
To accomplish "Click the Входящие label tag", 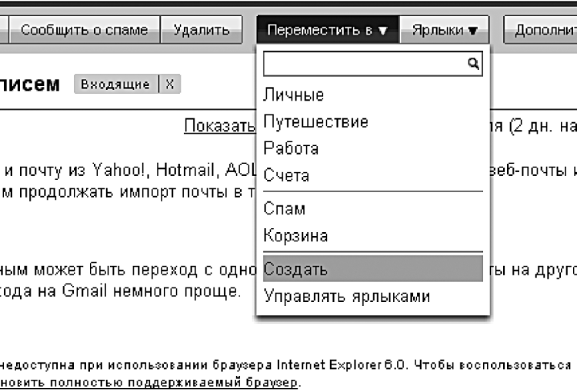I will pos(115,85).
